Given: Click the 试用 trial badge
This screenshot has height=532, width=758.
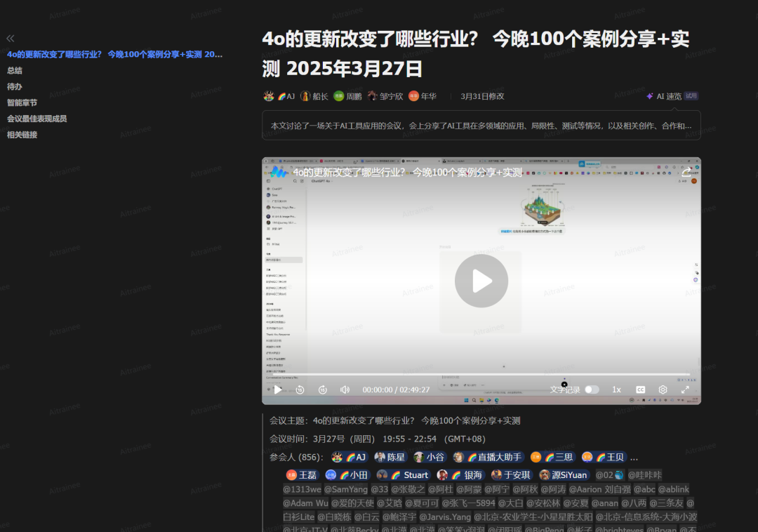Looking at the screenshot, I should [x=691, y=96].
